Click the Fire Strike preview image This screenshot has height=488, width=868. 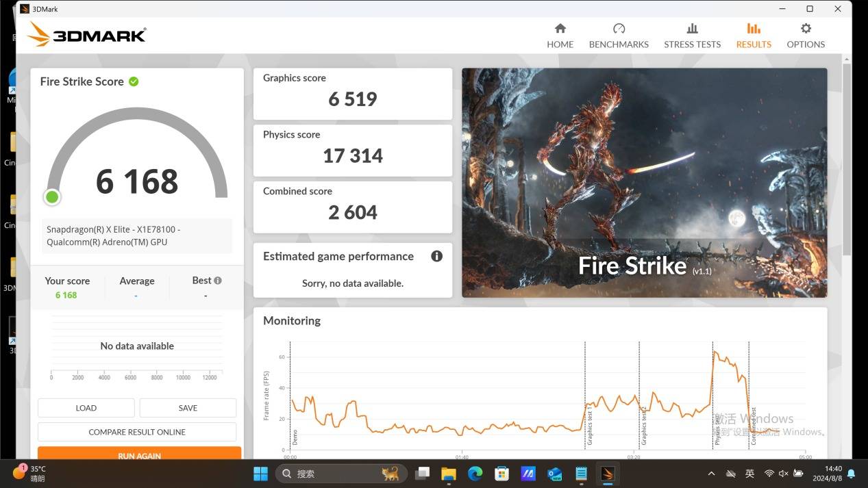click(x=644, y=183)
